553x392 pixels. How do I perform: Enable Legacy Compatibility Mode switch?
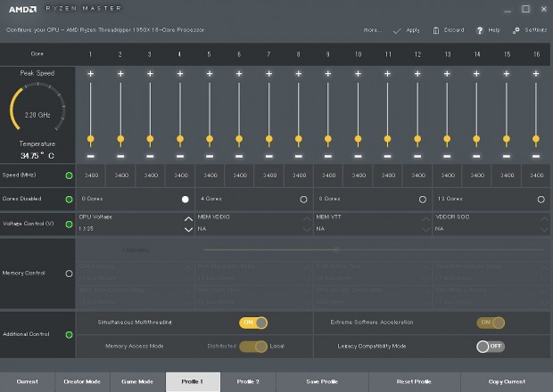tap(491, 347)
